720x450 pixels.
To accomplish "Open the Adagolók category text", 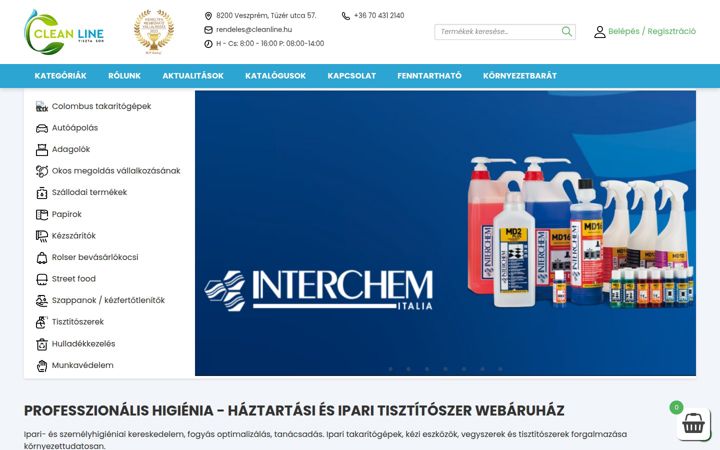I will click(x=71, y=149).
